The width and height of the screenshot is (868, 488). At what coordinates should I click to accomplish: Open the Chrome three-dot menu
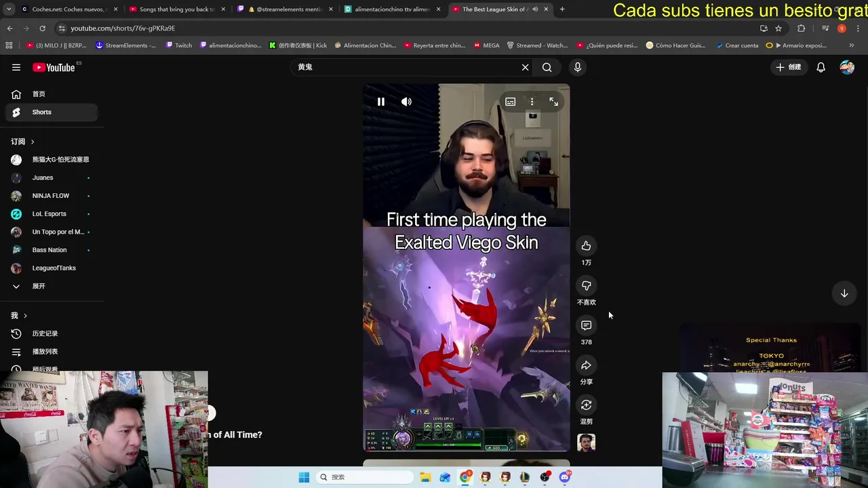point(858,28)
